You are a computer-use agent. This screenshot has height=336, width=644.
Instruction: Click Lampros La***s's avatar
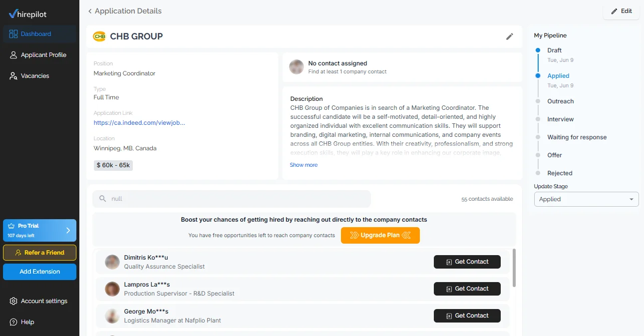click(x=112, y=289)
